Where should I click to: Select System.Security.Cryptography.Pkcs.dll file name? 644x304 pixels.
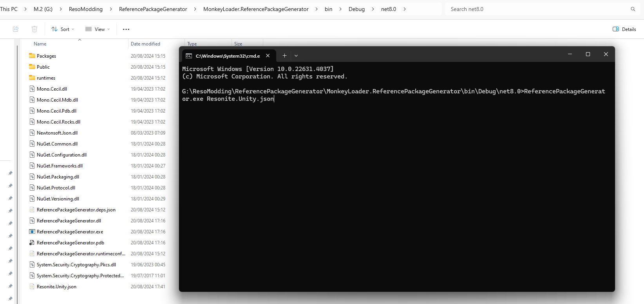pos(76,265)
